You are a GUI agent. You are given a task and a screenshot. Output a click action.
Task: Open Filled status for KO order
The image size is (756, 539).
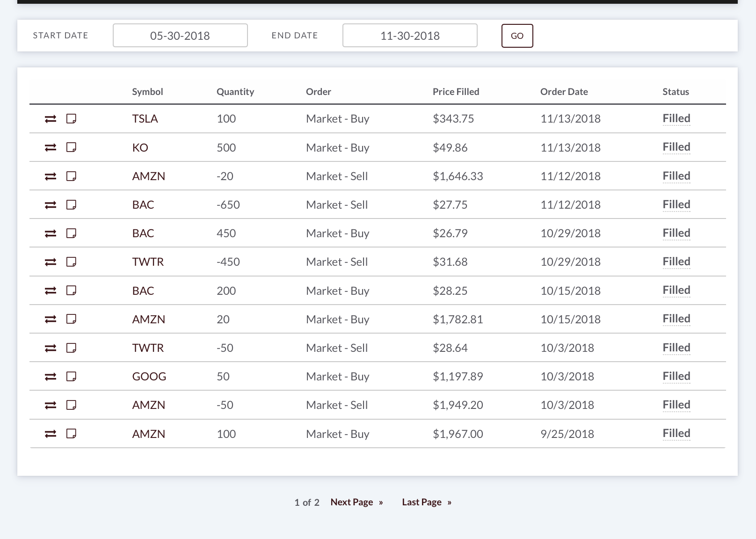pyautogui.click(x=676, y=147)
